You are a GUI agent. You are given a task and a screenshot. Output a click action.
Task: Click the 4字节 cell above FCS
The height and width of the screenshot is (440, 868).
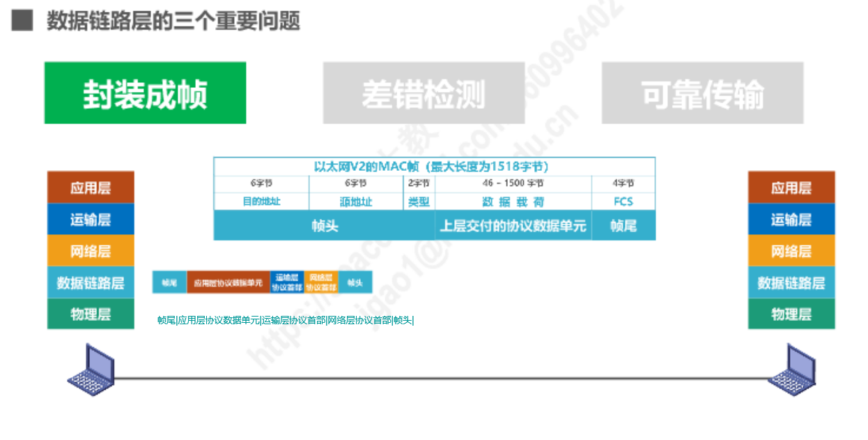coord(623,184)
